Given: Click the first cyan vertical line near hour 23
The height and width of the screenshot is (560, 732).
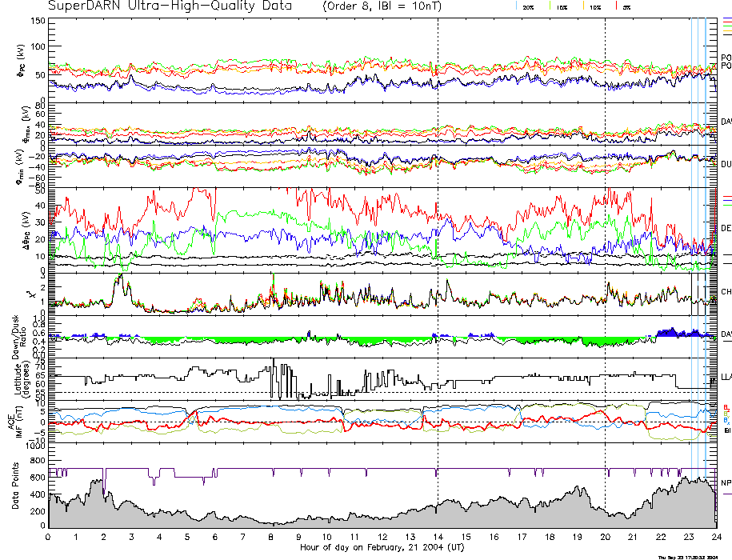Looking at the screenshot, I should [691, 240].
